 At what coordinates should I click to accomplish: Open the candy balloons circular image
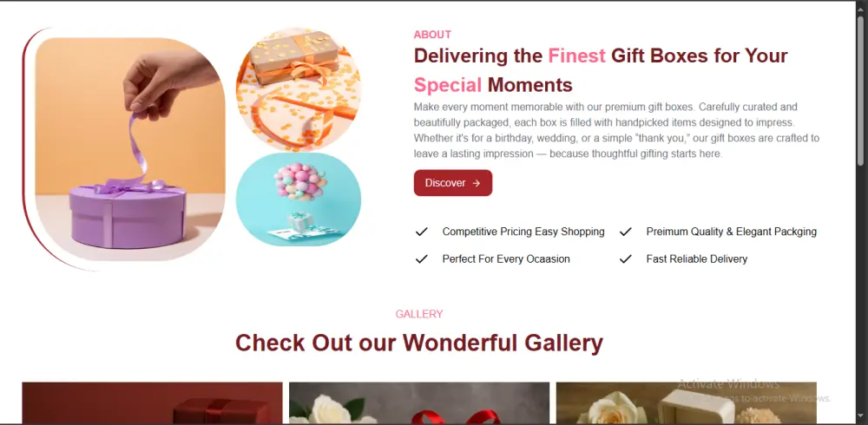299,199
